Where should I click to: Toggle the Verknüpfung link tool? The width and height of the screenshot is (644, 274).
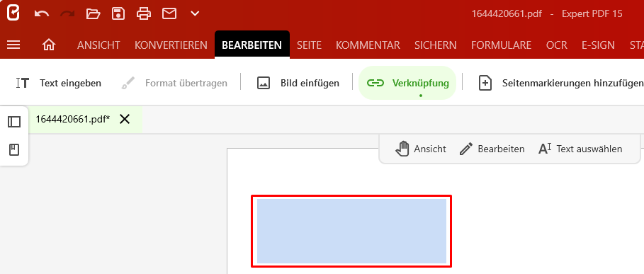point(407,84)
